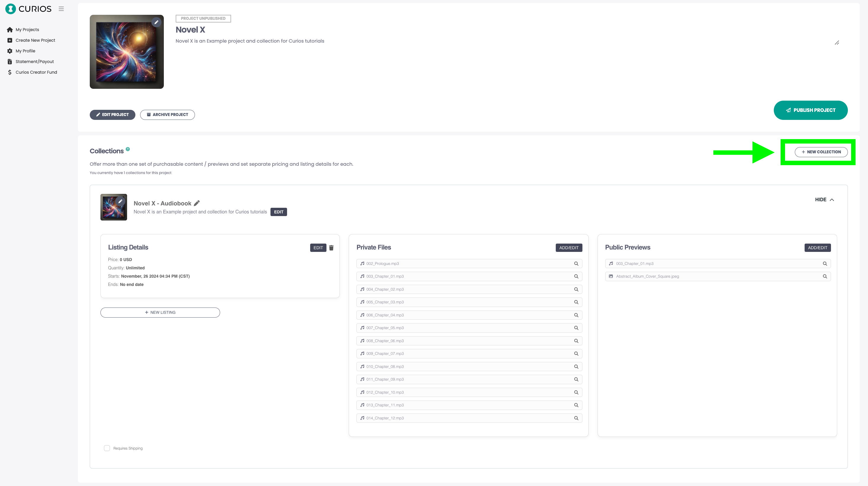
Task: Open My Projects in sidebar
Action: (x=27, y=30)
